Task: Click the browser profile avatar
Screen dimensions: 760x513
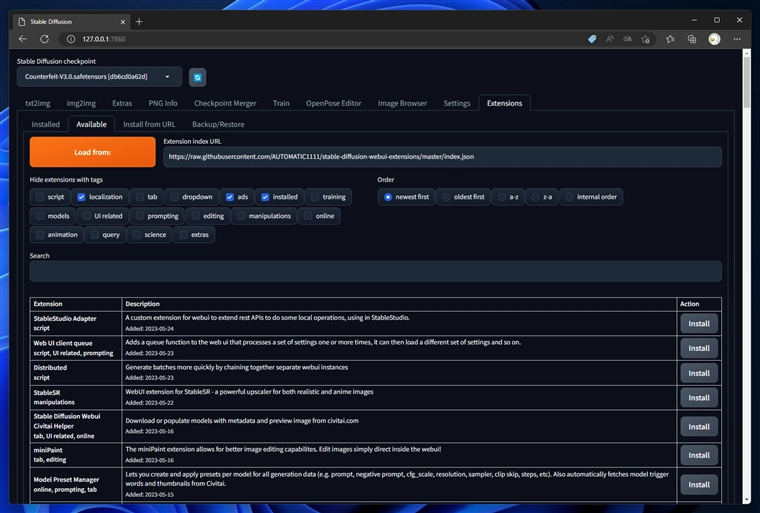Action: [x=714, y=39]
